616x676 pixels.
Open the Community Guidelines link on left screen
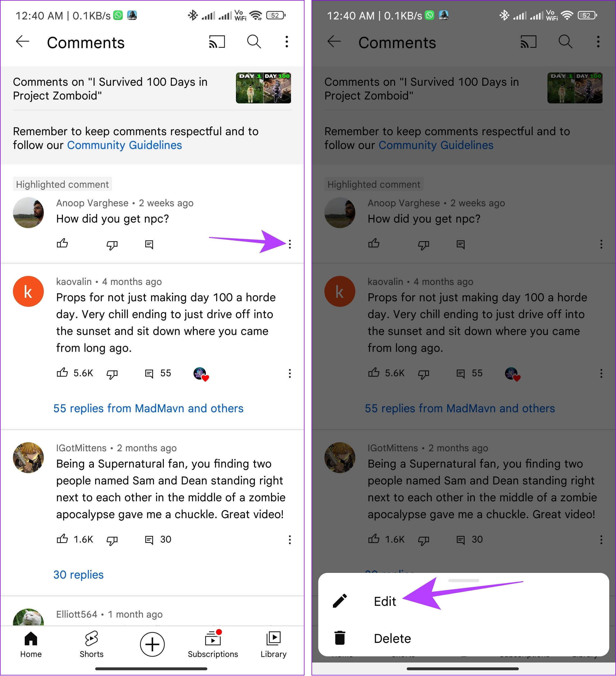click(x=124, y=145)
